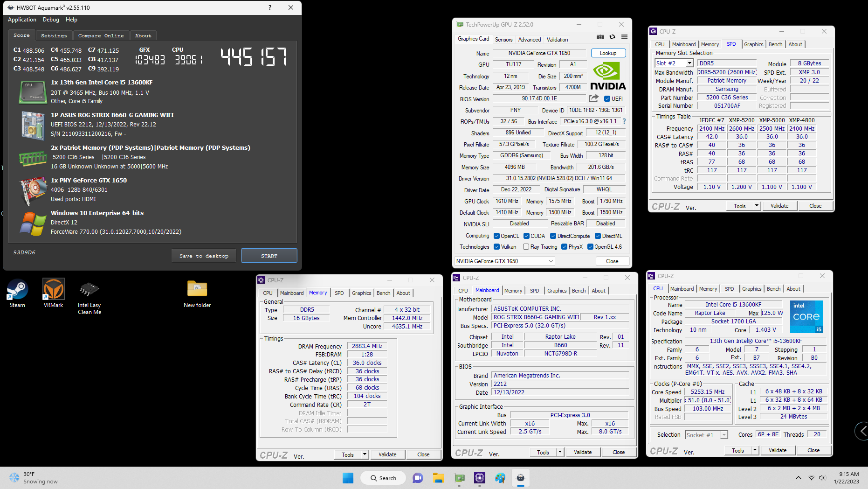This screenshot has height=489, width=868.
Task: Open the Application menu in Aquamark
Action: click(22, 20)
